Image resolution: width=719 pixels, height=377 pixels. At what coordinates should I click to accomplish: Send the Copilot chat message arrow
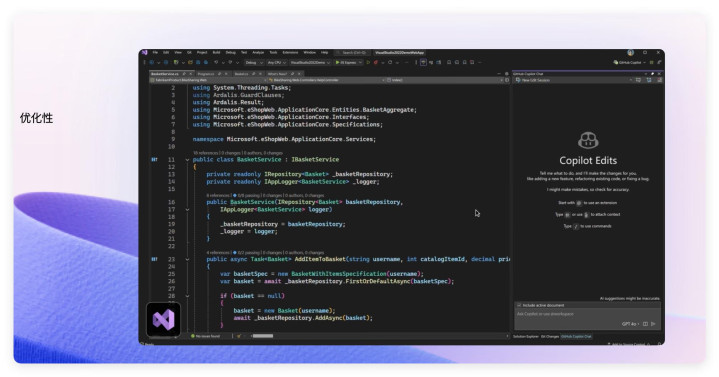pyautogui.click(x=653, y=324)
